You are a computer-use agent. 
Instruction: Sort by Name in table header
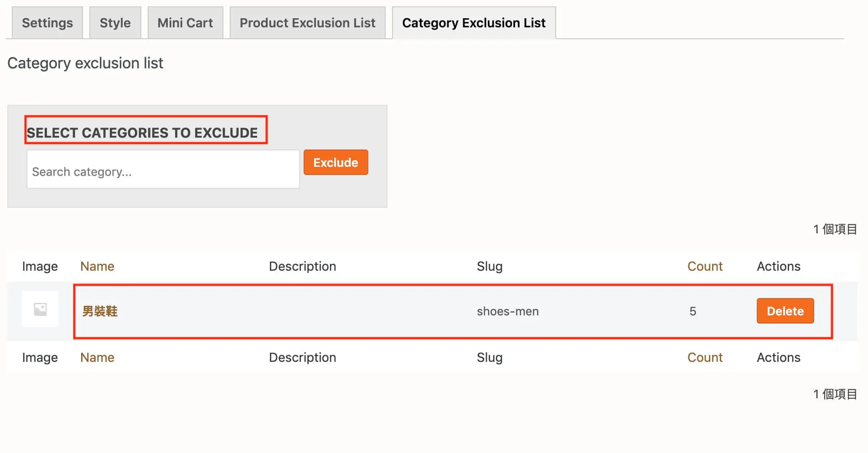pyautogui.click(x=97, y=267)
